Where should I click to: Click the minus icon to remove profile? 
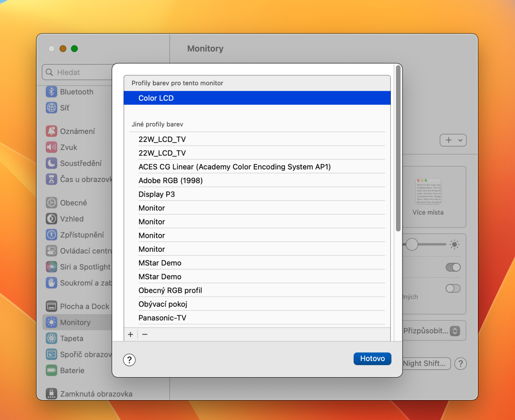pyautogui.click(x=145, y=334)
